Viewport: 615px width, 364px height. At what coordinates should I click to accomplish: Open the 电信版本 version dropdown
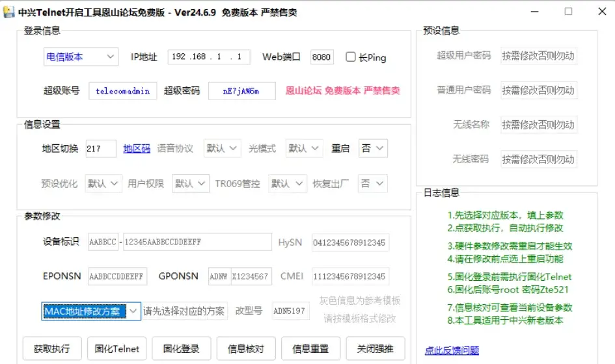tap(81, 57)
